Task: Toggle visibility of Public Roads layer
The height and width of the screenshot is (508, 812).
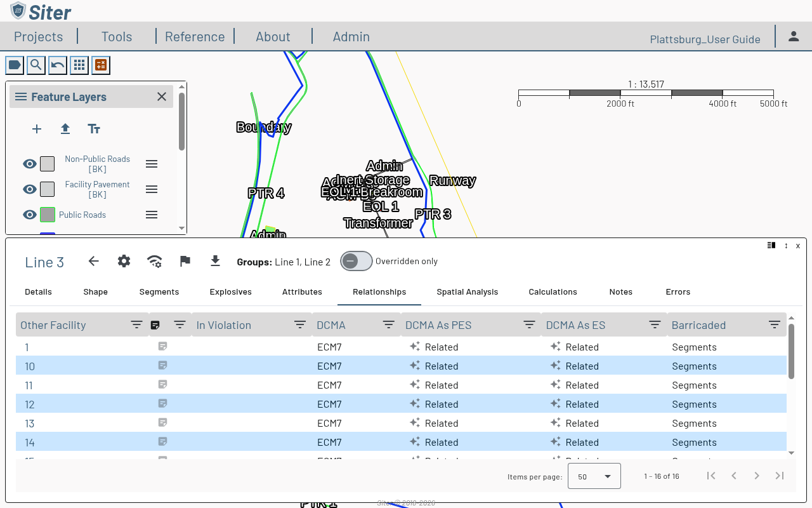Action: (x=30, y=215)
